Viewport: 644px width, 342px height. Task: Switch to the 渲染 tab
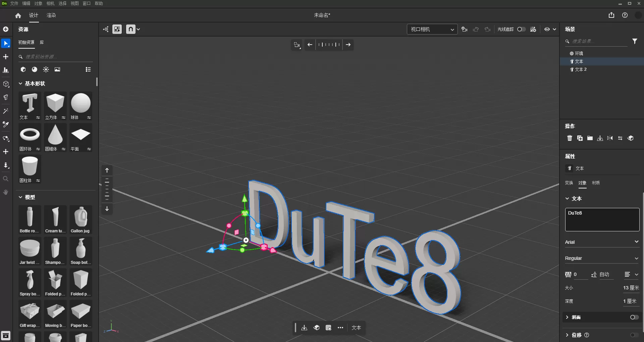51,15
